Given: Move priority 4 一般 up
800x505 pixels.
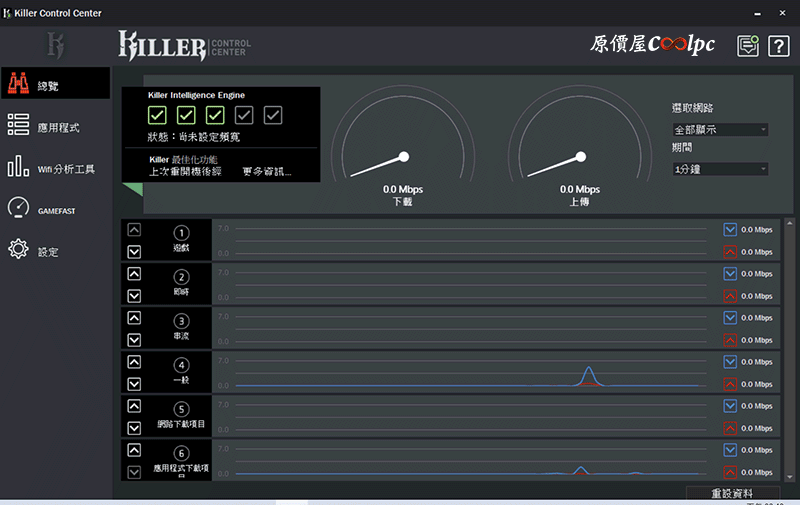Looking at the screenshot, I should [x=134, y=362].
